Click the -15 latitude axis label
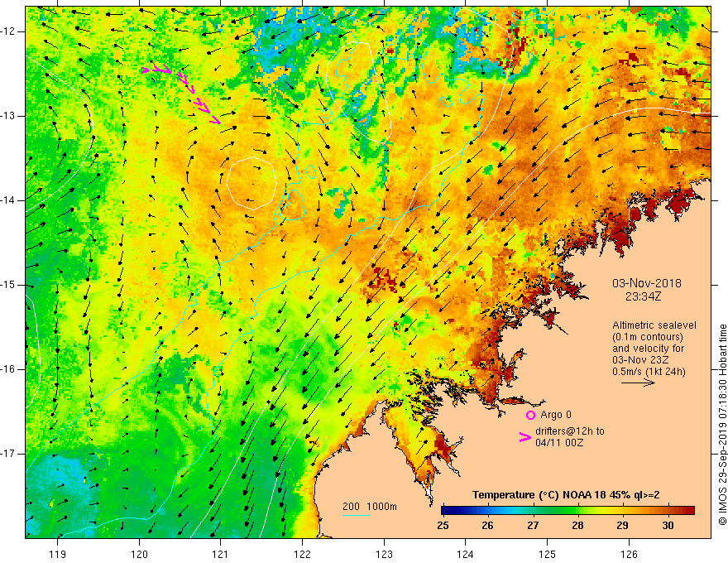 8,285
